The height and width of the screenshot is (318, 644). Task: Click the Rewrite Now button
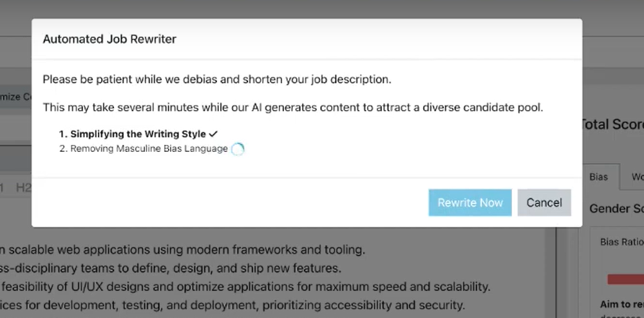pos(470,203)
